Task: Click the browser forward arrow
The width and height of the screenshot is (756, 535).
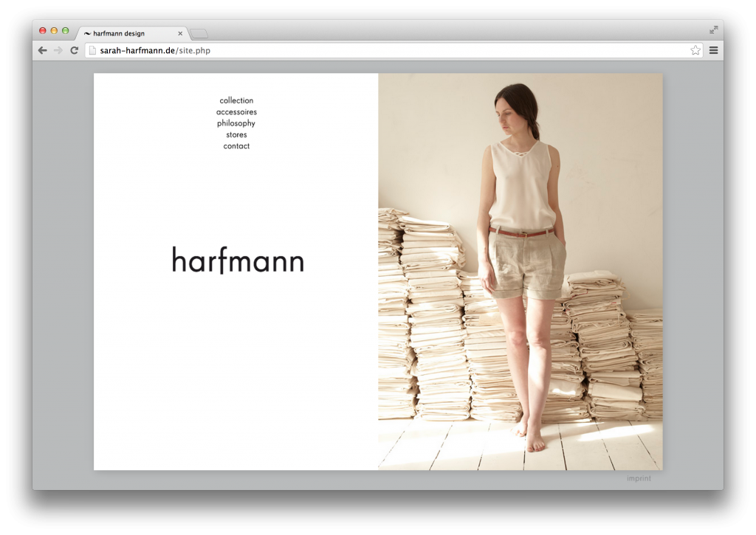Action: tap(58, 50)
